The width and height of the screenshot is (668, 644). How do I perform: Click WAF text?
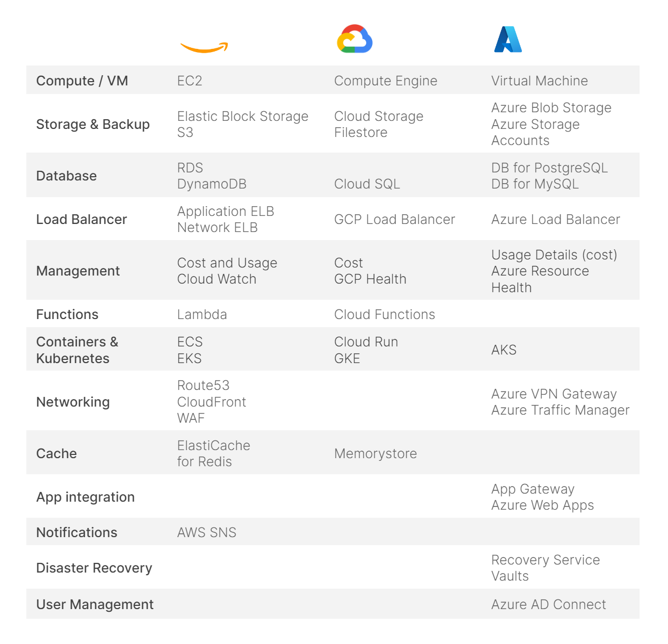191,418
